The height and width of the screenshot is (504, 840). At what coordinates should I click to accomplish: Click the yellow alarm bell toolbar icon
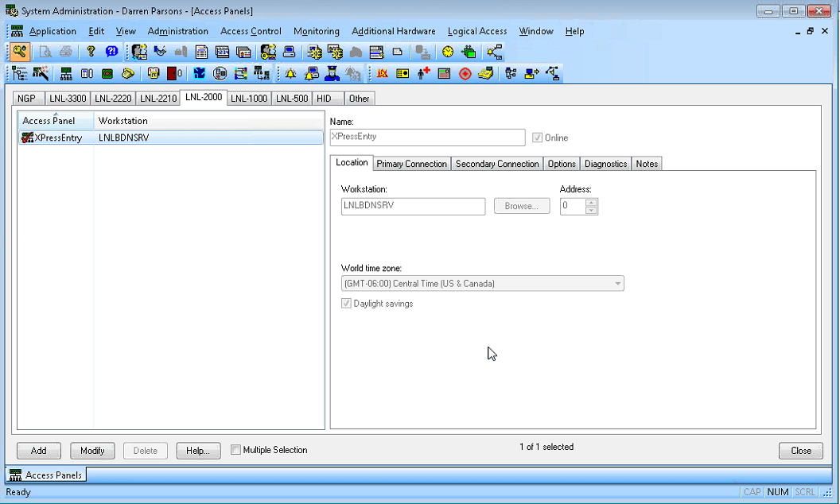click(x=290, y=74)
